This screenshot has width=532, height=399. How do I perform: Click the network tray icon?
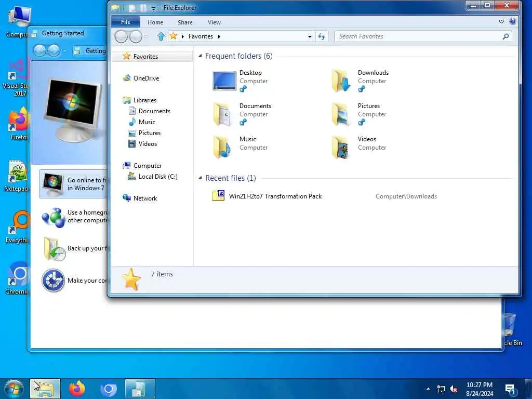coord(441,389)
